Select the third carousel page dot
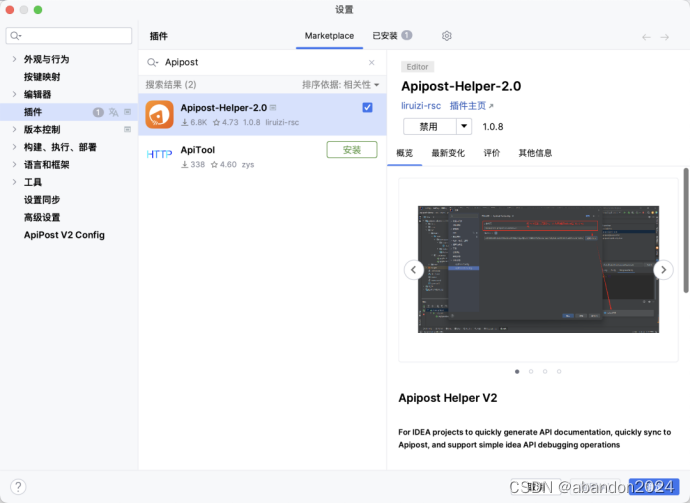This screenshot has height=503, width=690. [x=545, y=371]
